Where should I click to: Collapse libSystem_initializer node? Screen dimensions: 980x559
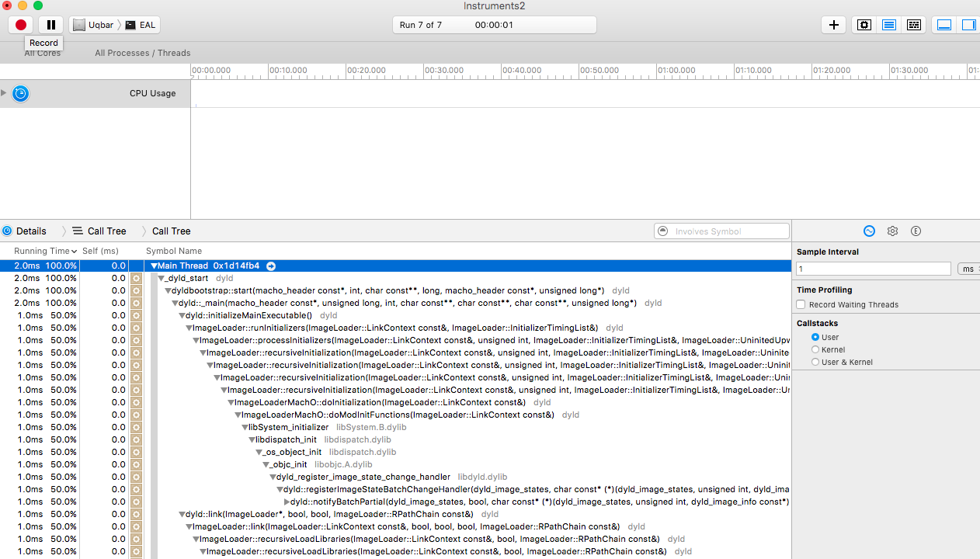click(x=245, y=427)
